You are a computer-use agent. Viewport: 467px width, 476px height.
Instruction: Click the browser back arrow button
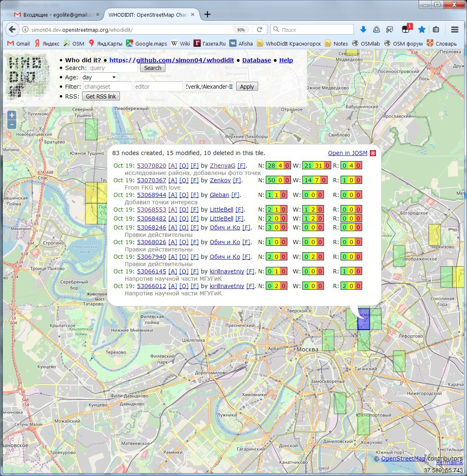12,29
